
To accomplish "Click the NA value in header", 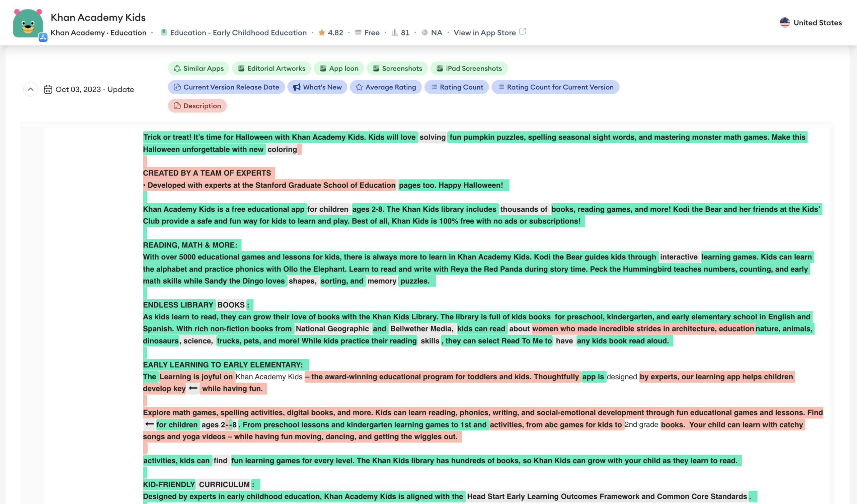I will [x=437, y=33].
